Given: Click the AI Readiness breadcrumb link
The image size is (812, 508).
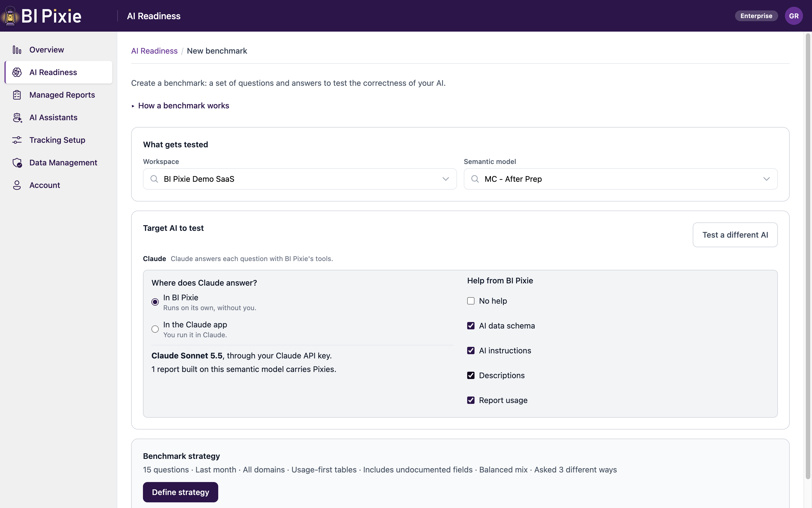Looking at the screenshot, I should pos(154,51).
